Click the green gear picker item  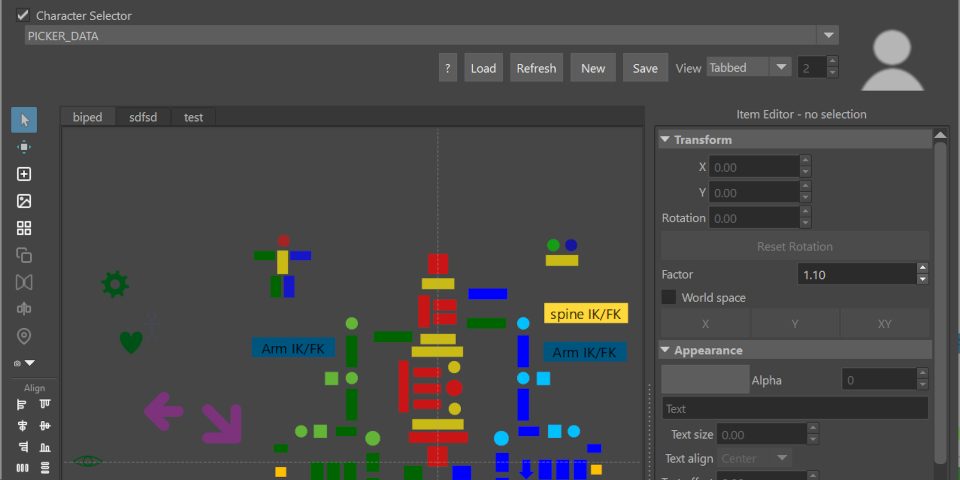pyautogui.click(x=114, y=284)
